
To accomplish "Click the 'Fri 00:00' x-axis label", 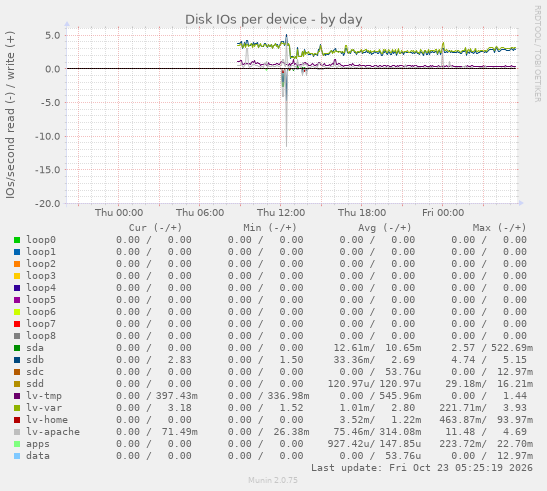I will tap(443, 213).
